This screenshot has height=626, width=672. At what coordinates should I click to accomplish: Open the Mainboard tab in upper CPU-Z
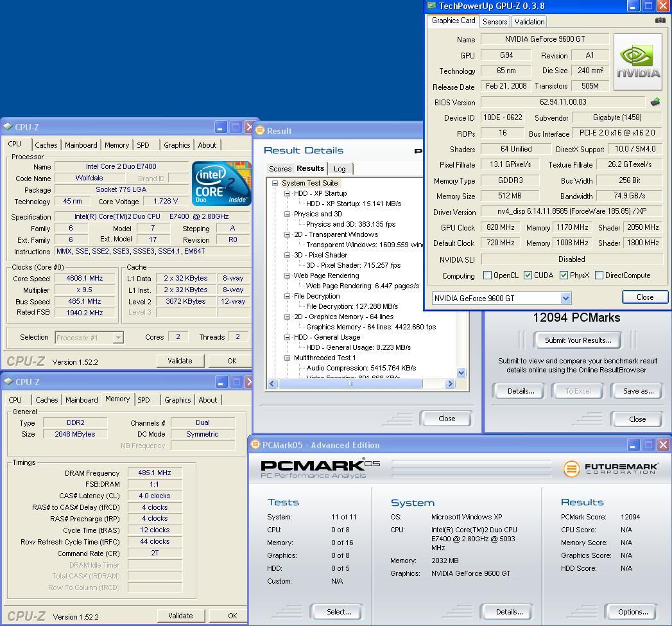pyautogui.click(x=81, y=145)
